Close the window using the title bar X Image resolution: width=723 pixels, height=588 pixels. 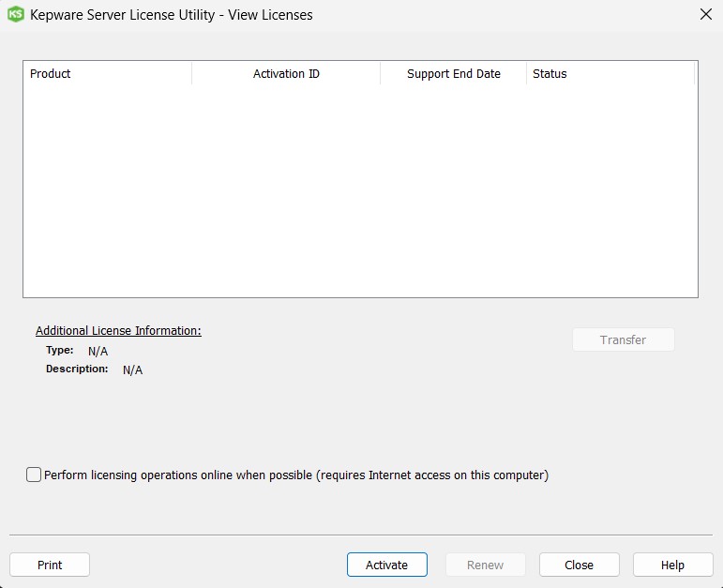tap(705, 14)
